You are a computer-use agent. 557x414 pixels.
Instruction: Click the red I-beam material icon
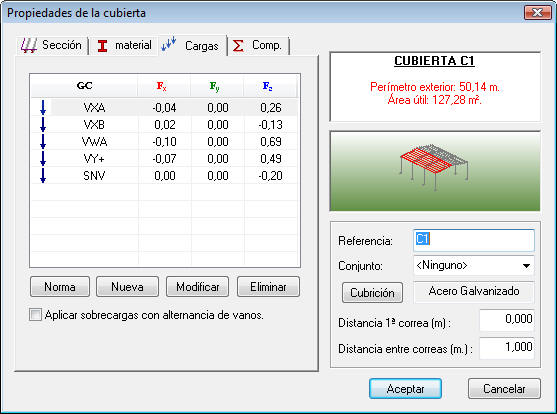coord(103,46)
